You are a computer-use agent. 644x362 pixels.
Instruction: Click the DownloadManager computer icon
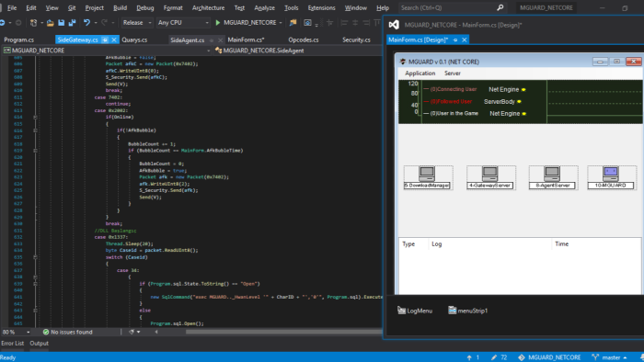point(427,174)
